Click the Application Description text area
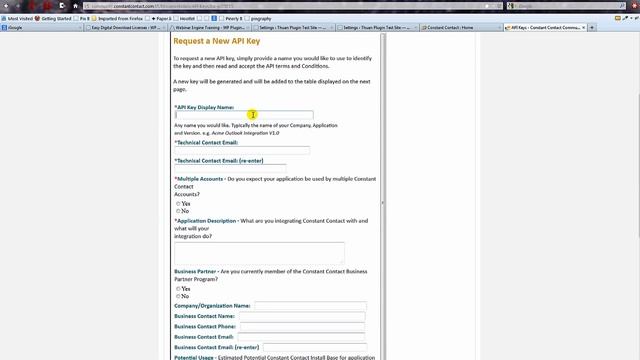 [x=259, y=253]
